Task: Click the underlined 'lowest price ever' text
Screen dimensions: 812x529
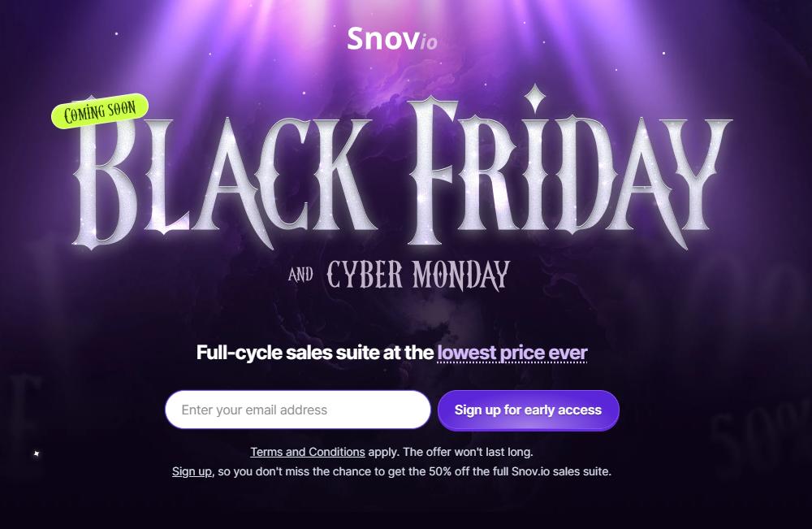Action: (x=512, y=353)
